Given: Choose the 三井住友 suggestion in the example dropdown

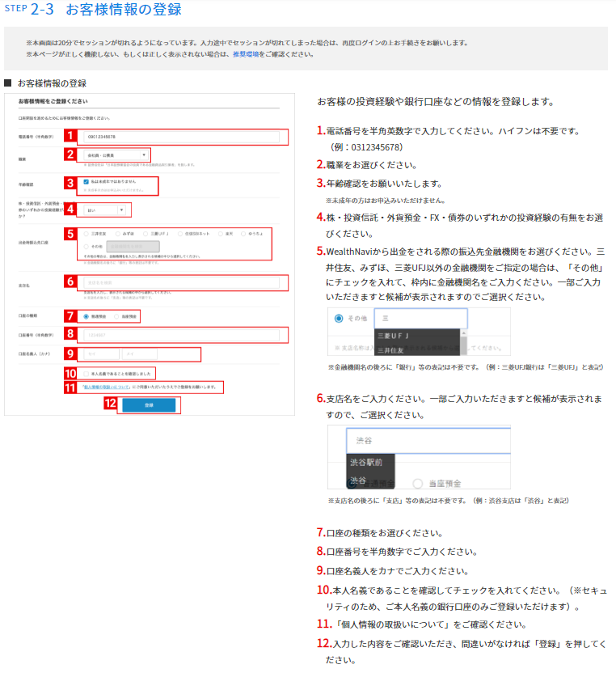Looking at the screenshot, I should click(x=417, y=350).
